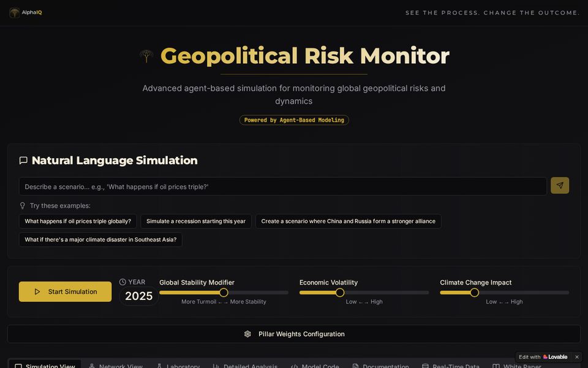Click the clock icon beside YEAR
This screenshot has width=588, height=368.
point(123,282)
